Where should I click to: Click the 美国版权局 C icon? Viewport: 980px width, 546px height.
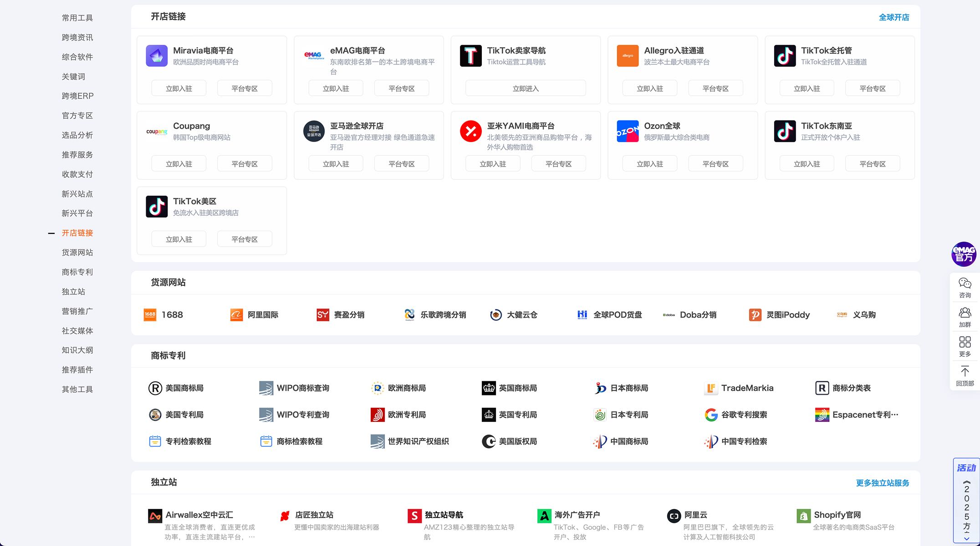(489, 441)
